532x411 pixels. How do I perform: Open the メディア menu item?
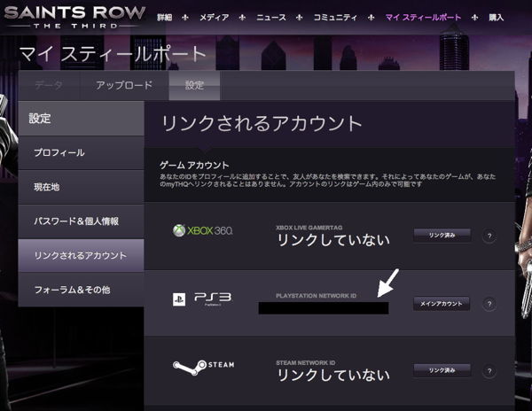tap(214, 18)
